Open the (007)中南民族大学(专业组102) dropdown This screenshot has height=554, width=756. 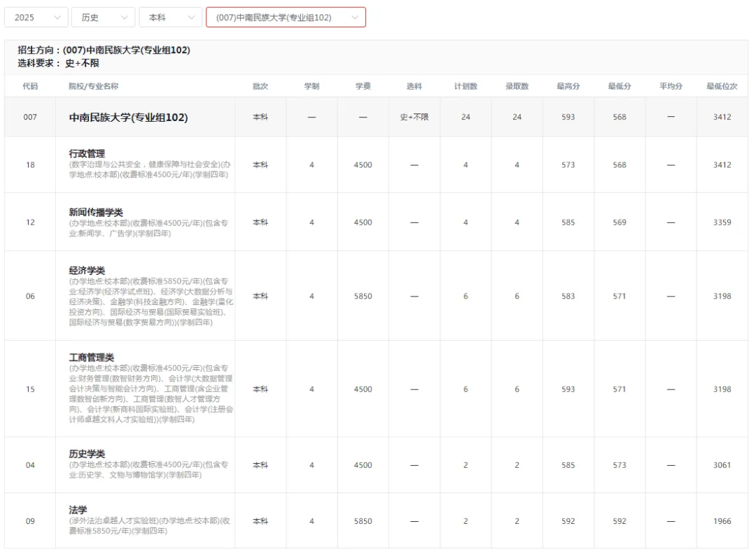[x=286, y=17]
